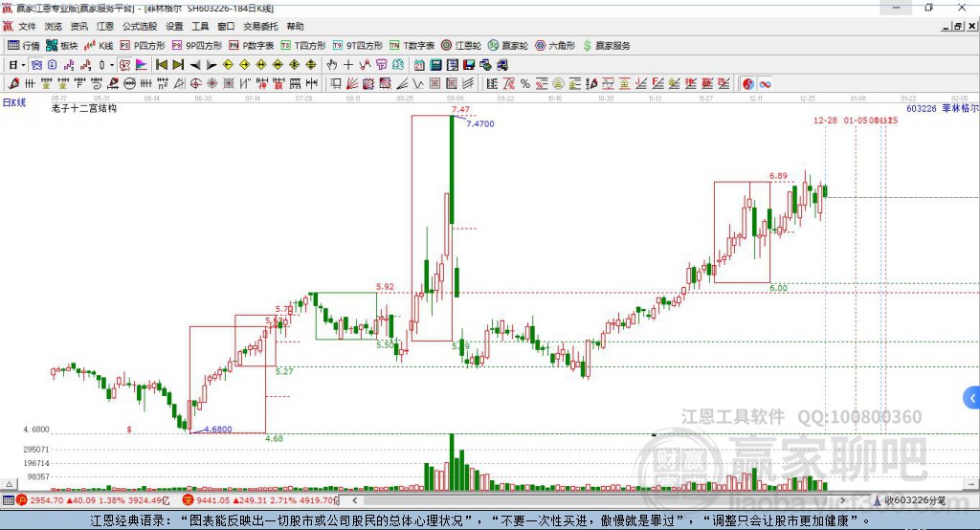Click the gold circled 金 icon
The image size is (980, 530).
[x=558, y=84]
